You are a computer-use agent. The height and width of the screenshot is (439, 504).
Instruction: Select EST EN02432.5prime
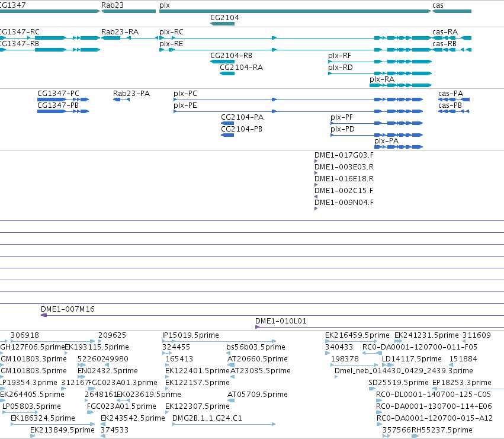tap(108, 371)
